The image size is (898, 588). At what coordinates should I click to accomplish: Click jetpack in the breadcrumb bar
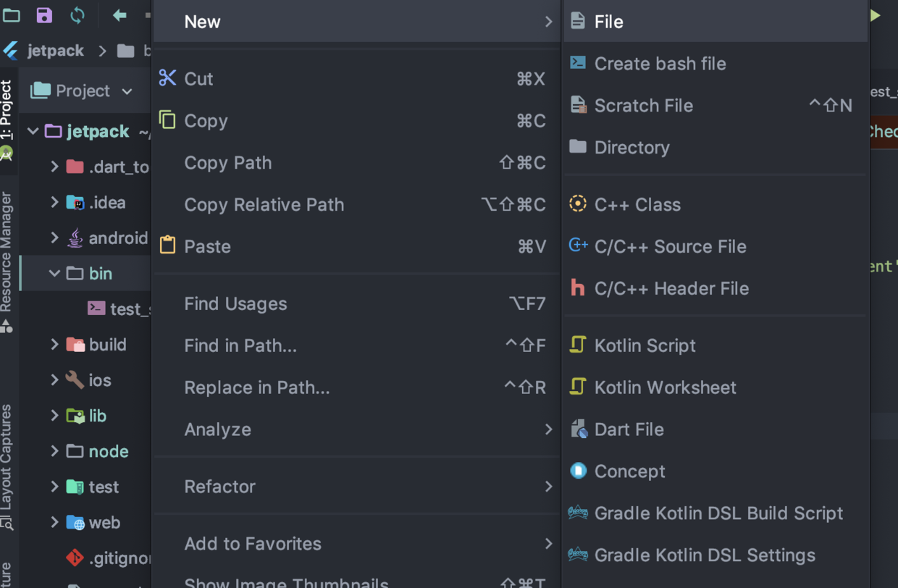pos(56,51)
